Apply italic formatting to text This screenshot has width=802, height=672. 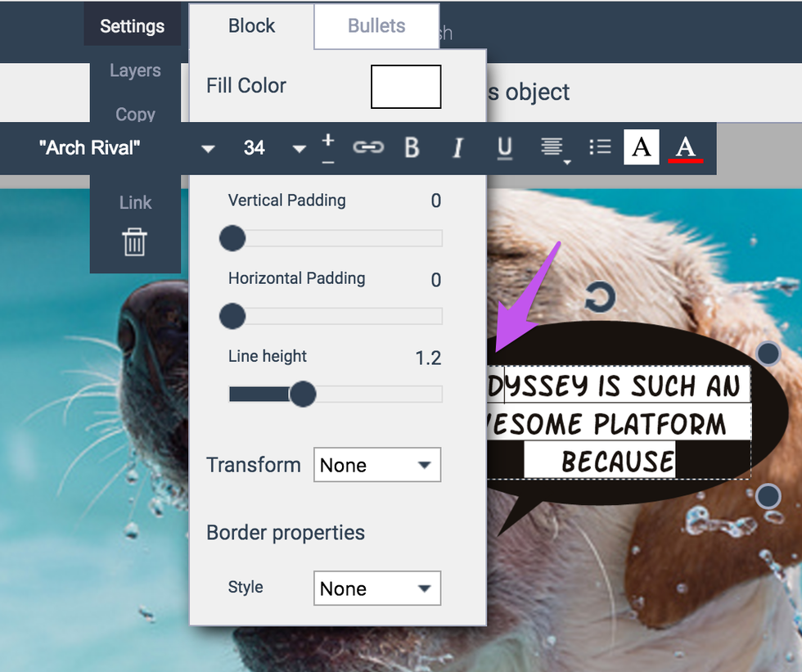coord(458,148)
